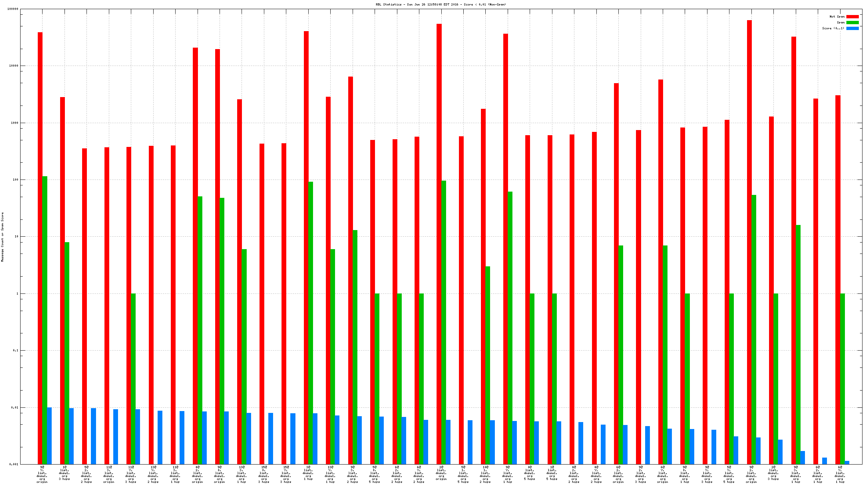Click x-axis label '6@ 2. list.dnswl.org origin'
The image size is (868, 488).
tap(618, 474)
